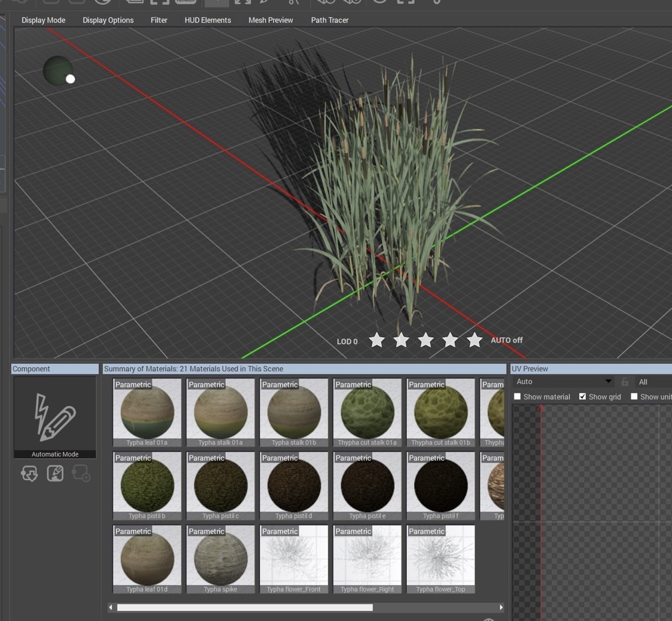
Task: Select the Typha leaf 01a material
Action: coord(147,411)
